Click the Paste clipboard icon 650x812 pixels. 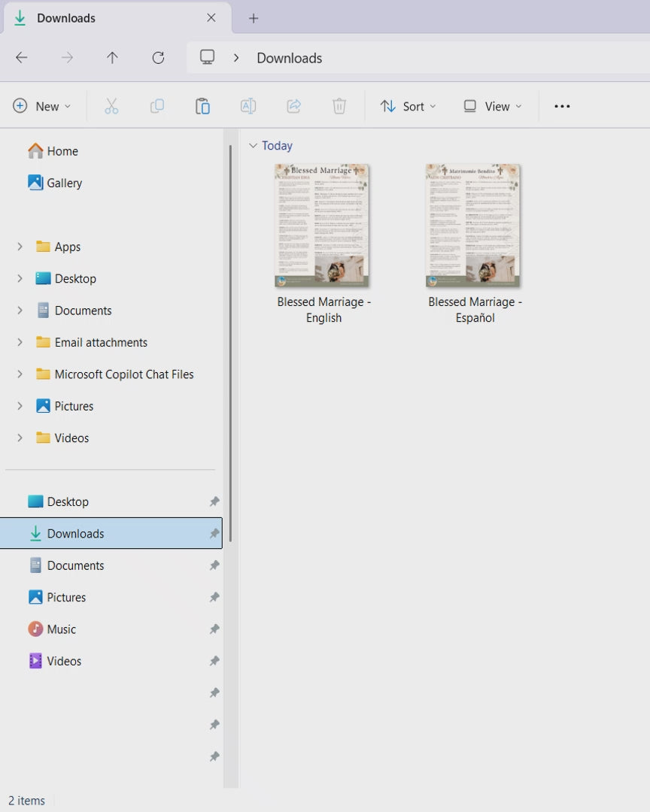coord(202,107)
